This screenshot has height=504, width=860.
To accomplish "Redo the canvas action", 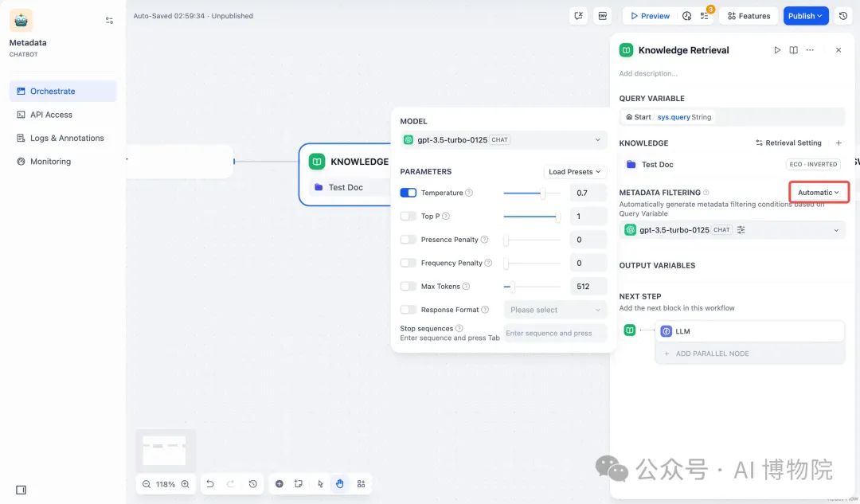I will [x=230, y=484].
